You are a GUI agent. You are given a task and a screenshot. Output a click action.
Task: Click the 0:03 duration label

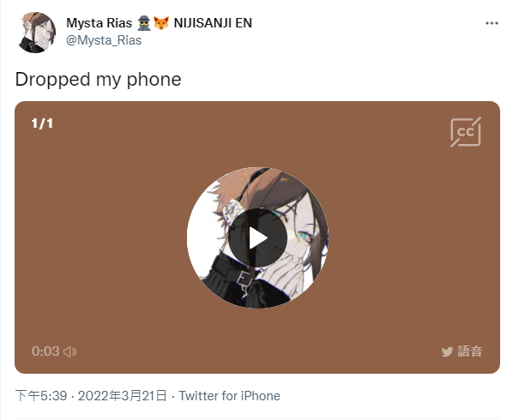pos(45,351)
